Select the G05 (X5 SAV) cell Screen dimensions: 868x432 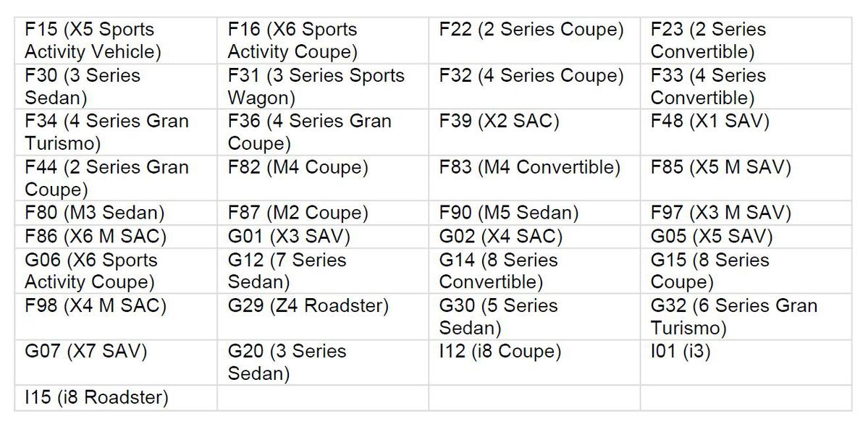pyautogui.click(x=712, y=236)
